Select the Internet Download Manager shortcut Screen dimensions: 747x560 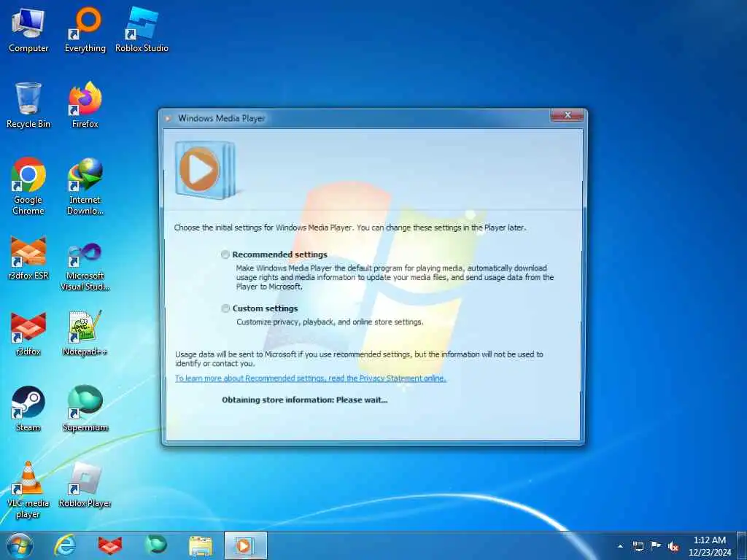[85, 186]
